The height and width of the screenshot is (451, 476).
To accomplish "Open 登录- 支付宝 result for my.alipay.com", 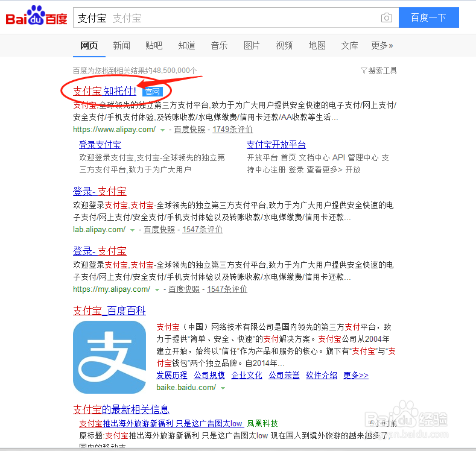I will point(100,251).
